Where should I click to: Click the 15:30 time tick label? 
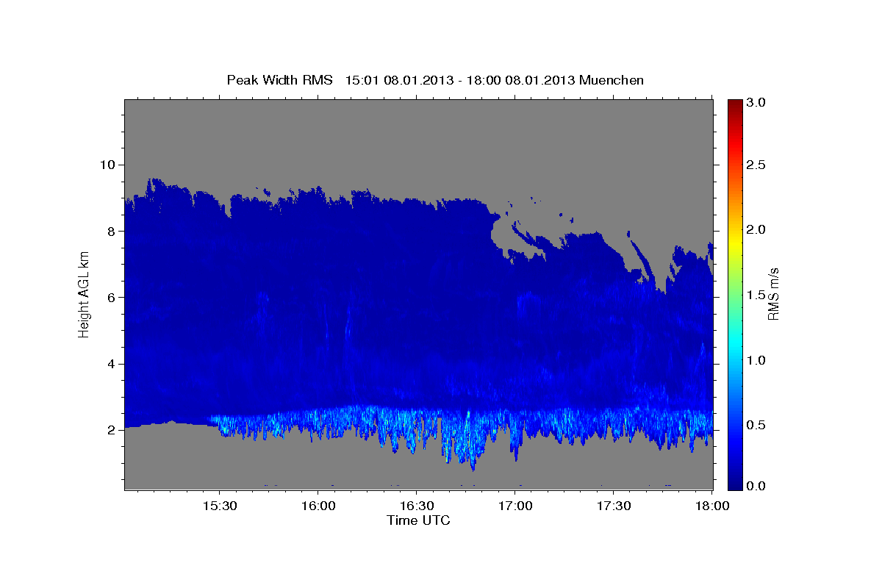(x=219, y=506)
